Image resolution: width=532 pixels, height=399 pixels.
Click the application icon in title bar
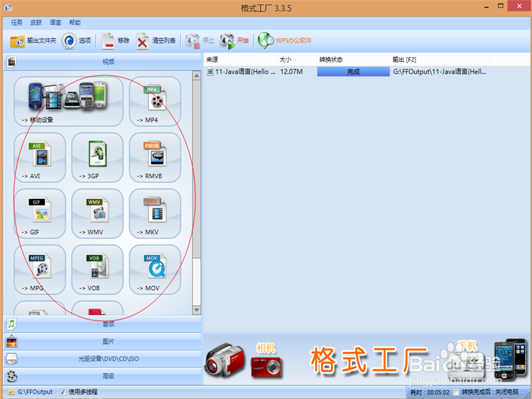pos(8,7)
